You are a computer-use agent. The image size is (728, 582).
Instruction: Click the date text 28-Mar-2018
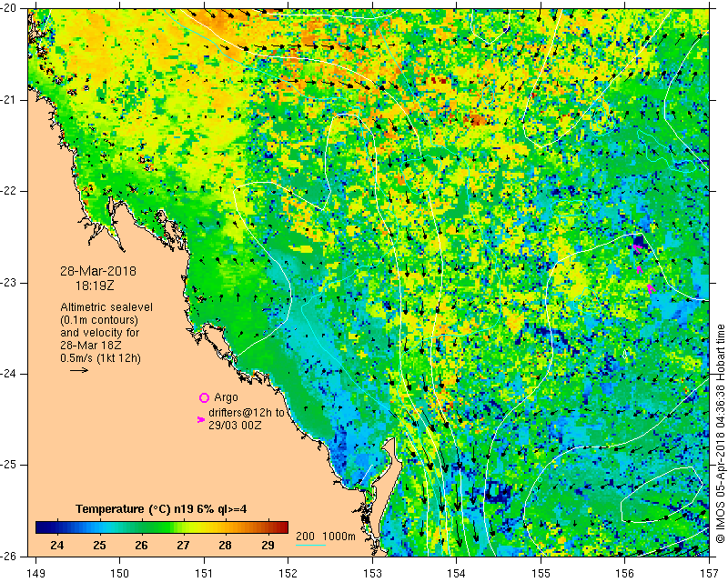(98, 271)
